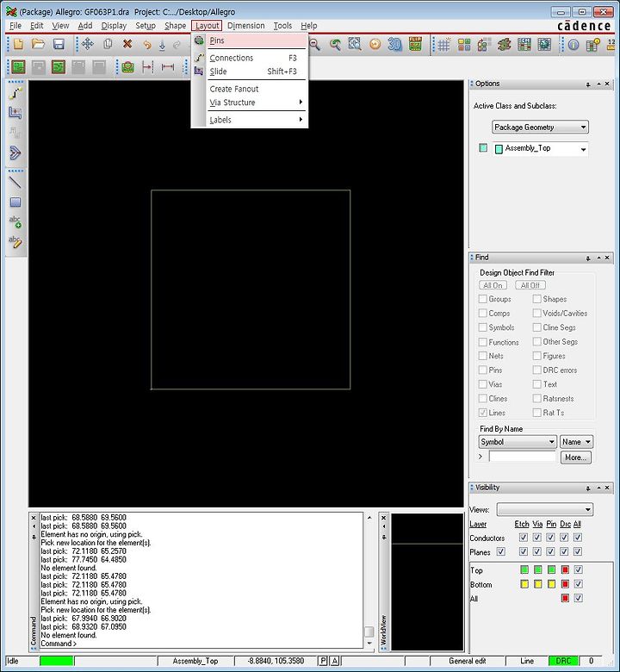Select the Add Rectangle tool in left toolbar
This screenshot has height=672, width=620.
(15, 202)
